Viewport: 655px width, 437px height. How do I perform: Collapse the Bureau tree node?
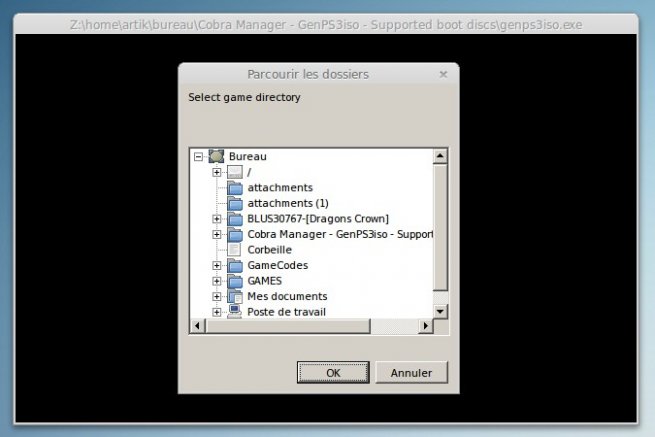[x=198, y=157]
